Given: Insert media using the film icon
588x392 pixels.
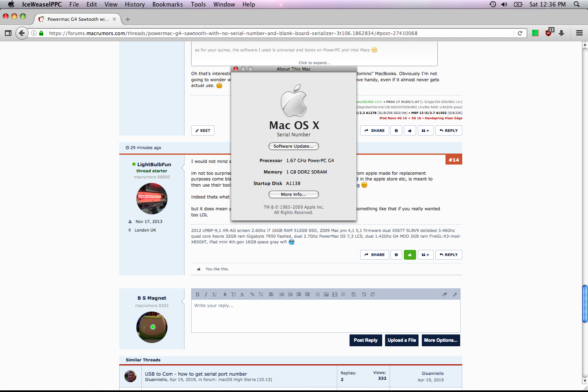Looking at the screenshot, I should (x=335, y=294).
